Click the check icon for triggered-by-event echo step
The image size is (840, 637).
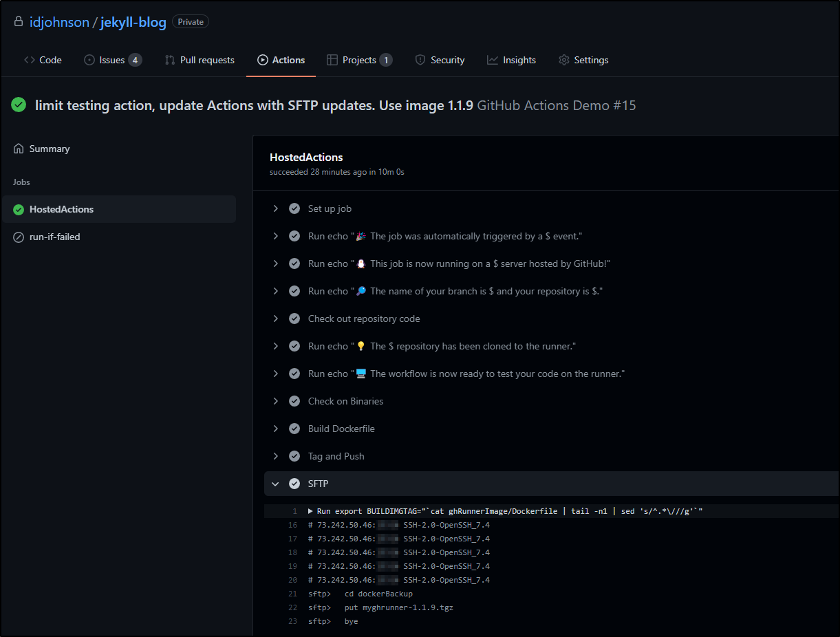[x=294, y=236]
